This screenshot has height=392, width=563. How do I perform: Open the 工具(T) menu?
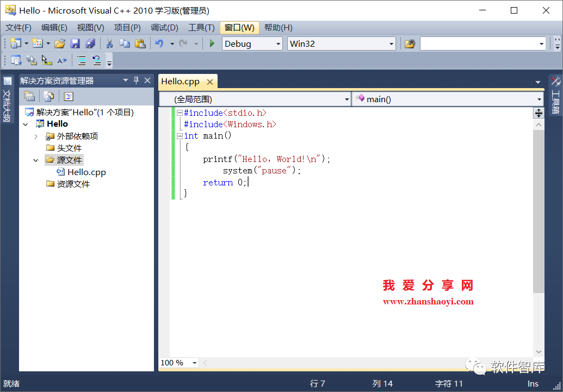(x=201, y=28)
